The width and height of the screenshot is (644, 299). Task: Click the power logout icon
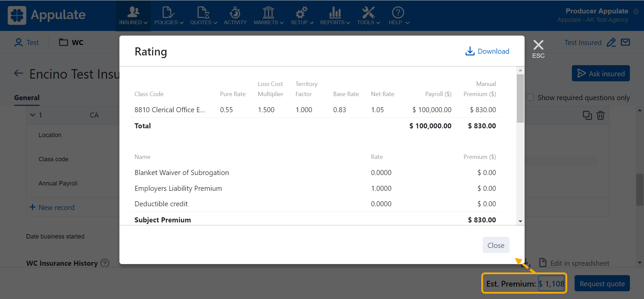(x=636, y=11)
